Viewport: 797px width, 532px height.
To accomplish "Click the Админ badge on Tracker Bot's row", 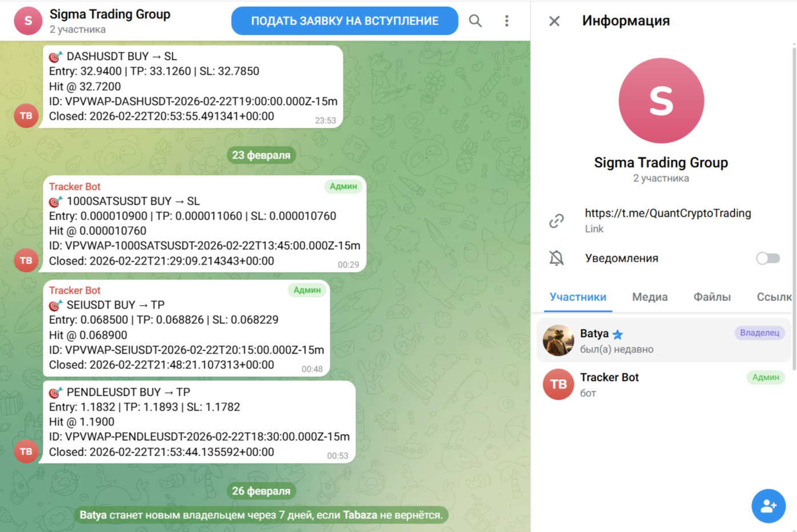I will 766,377.
